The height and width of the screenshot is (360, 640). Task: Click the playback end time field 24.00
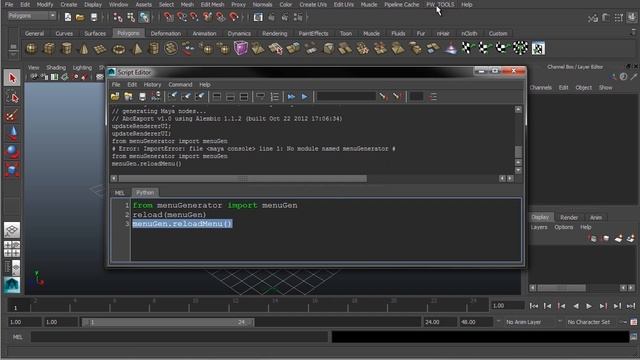(x=440, y=322)
